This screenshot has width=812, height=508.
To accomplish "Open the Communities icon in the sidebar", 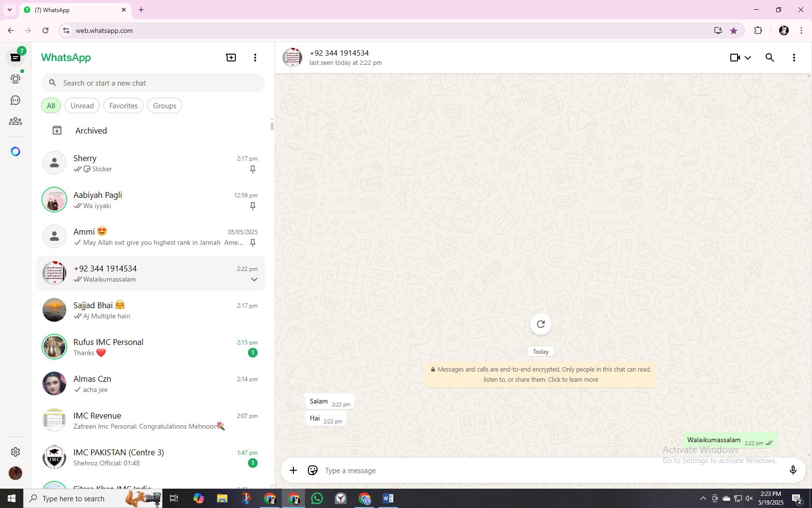I will pyautogui.click(x=15, y=121).
